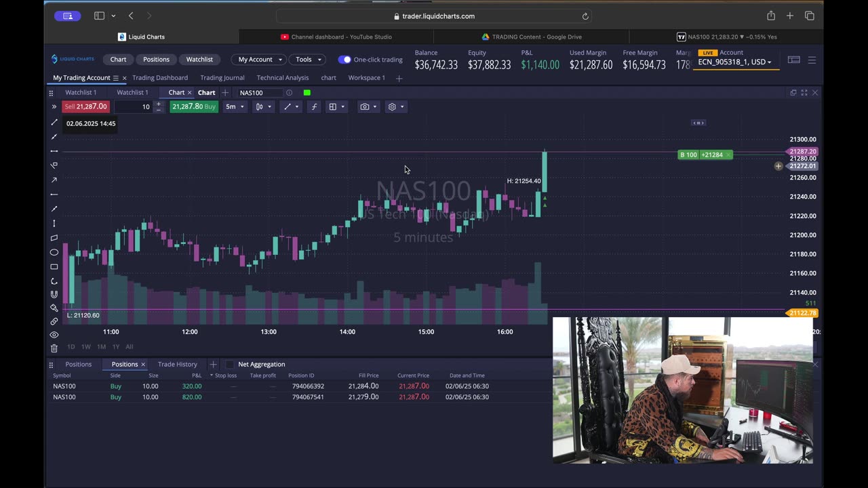Sort by the Stop loss column header
The image size is (868, 488).
click(226, 375)
